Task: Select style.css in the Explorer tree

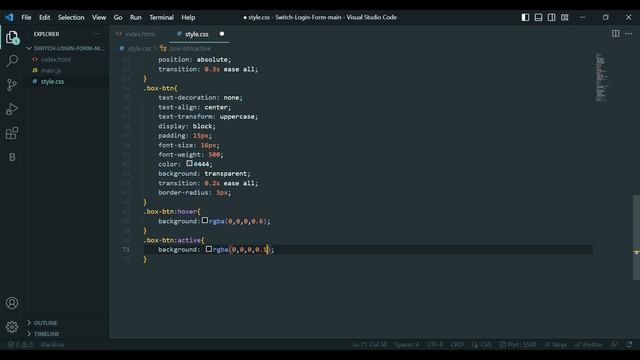Action: point(52,81)
